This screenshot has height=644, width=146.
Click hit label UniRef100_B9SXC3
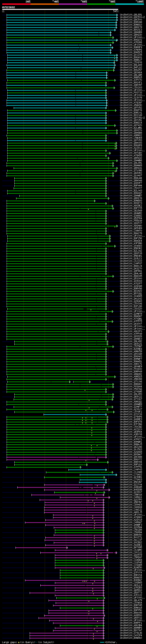pyautogui.click(x=131, y=30)
